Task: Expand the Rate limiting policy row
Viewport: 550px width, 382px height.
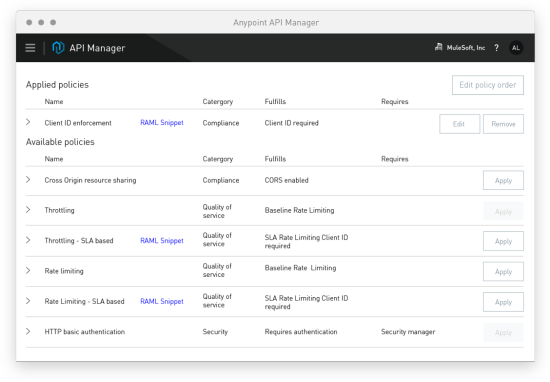Action: (28, 270)
